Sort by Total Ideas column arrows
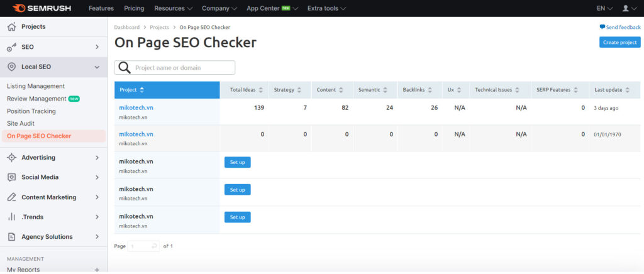This screenshot has height=274, width=644. pyautogui.click(x=260, y=90)
